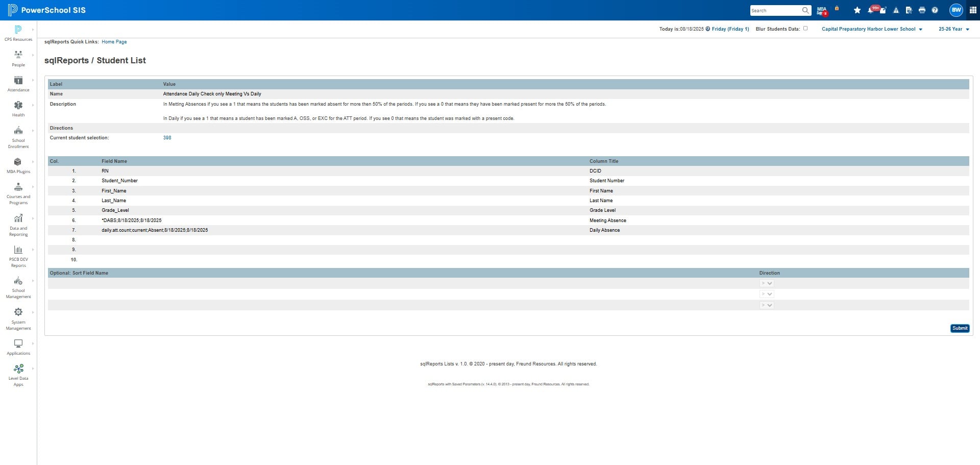The height and width of the screenshot is (465, 980).
Task: Open the Data and Reporting sidebar menu
Action: pyautogui.click(x=18, y=225)
